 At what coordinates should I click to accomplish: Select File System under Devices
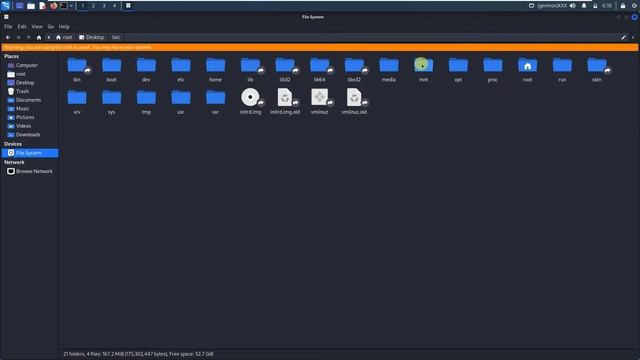(x=30, y=153)
